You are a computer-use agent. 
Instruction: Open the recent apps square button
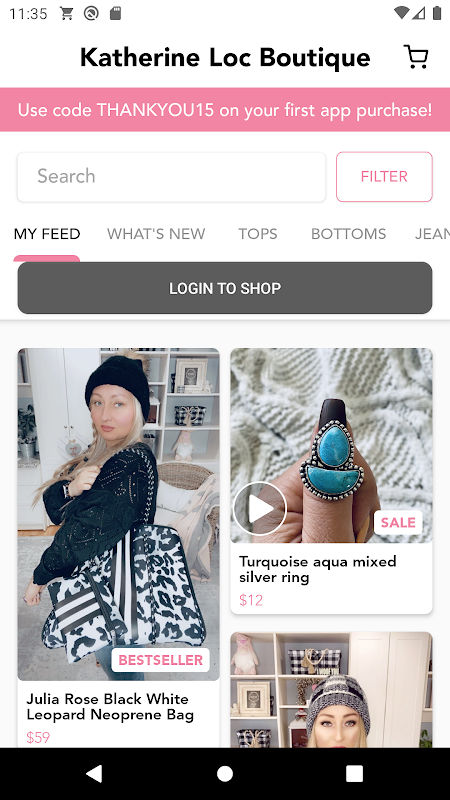point(355,773)
